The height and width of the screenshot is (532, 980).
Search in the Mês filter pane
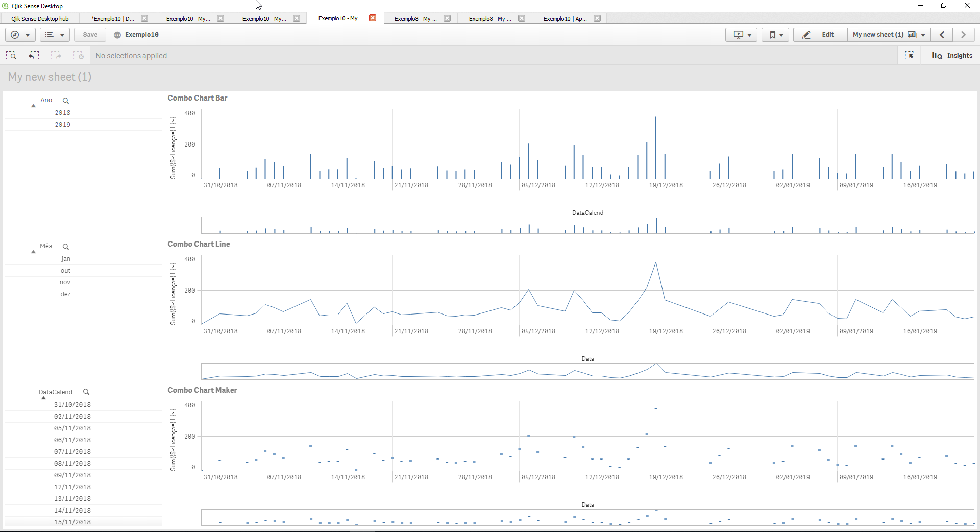coord(65,247)
